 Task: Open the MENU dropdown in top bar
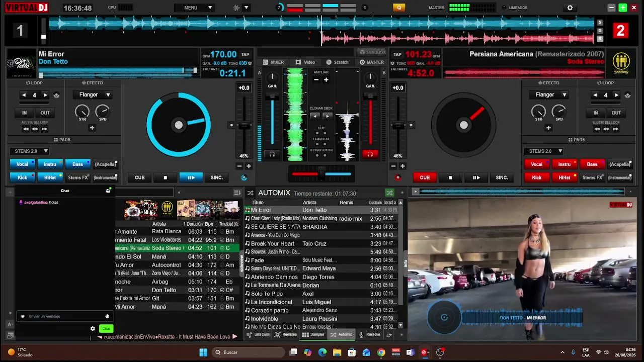[195, 8]
